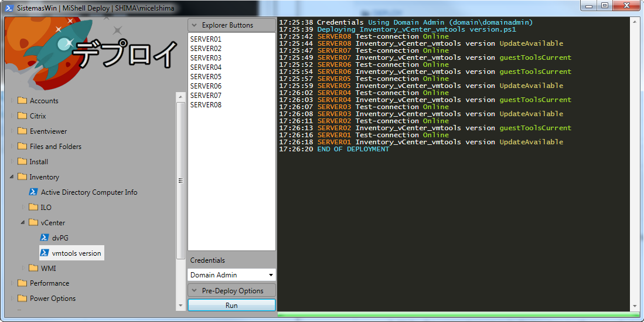
Task: Click the Inventory folder icon
Action: tap(22, 177)
